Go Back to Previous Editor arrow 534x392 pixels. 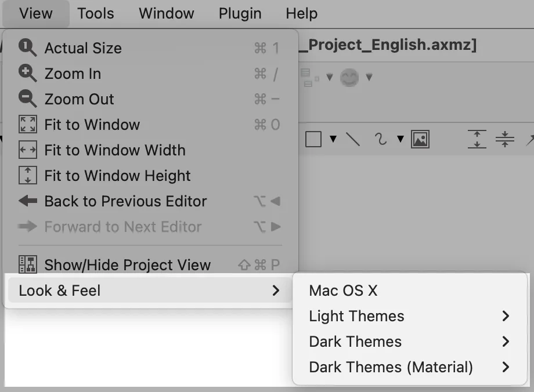(28, 201)
